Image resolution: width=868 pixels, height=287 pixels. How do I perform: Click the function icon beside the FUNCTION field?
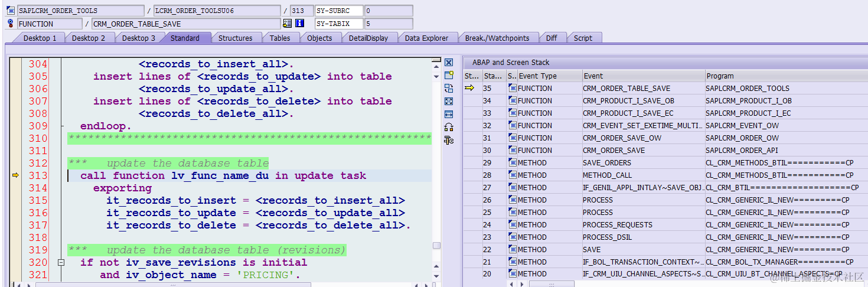pyautogui.click(x=10, y=24)
